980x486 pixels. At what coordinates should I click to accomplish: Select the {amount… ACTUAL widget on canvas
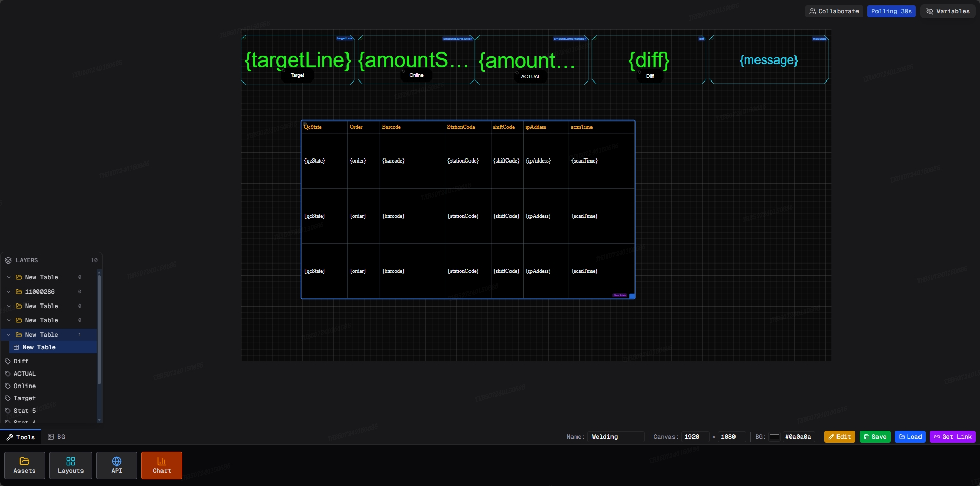coord(532,60)
